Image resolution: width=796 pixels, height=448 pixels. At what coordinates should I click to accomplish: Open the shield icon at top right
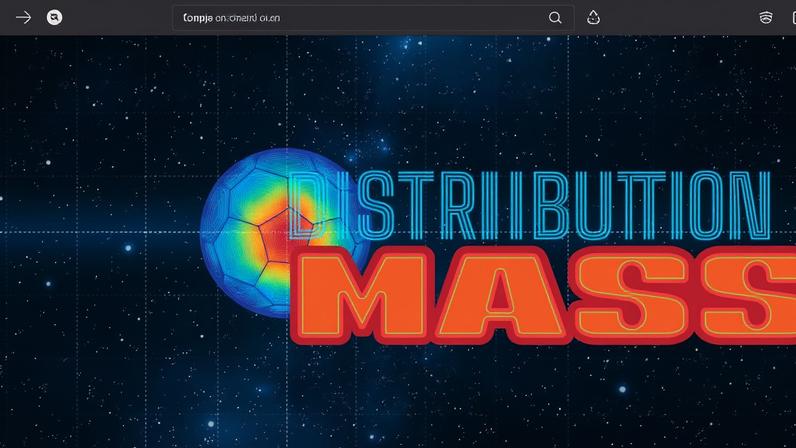[x=766, y=18]
